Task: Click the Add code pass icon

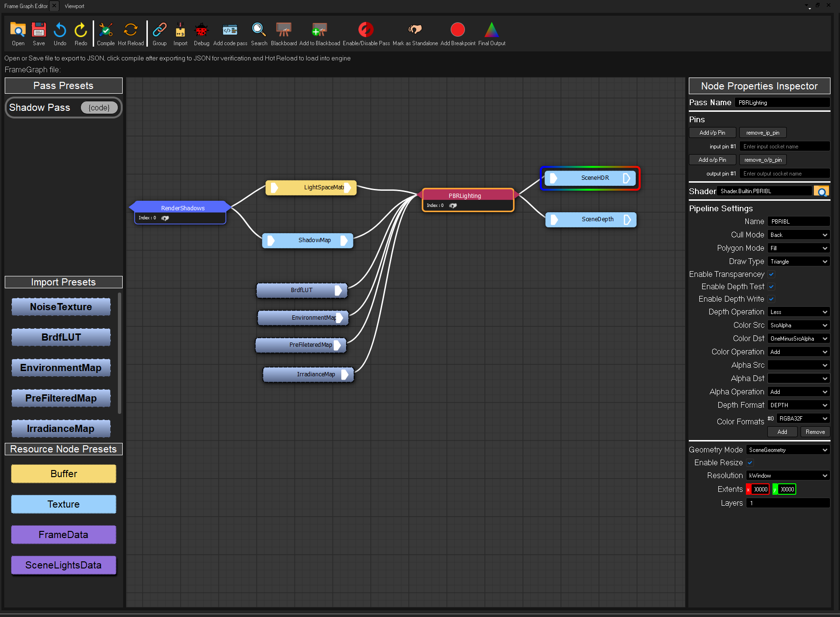Action: 230,30
